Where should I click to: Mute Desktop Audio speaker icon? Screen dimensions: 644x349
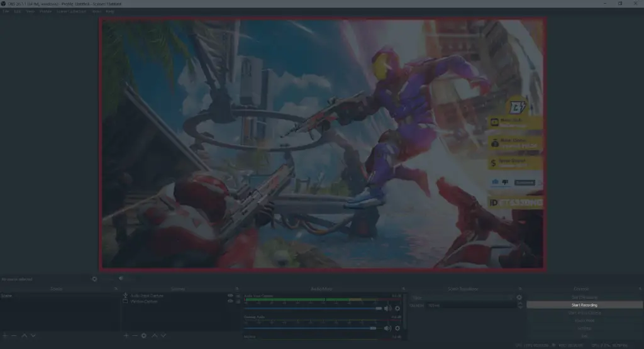coord(387,328)
